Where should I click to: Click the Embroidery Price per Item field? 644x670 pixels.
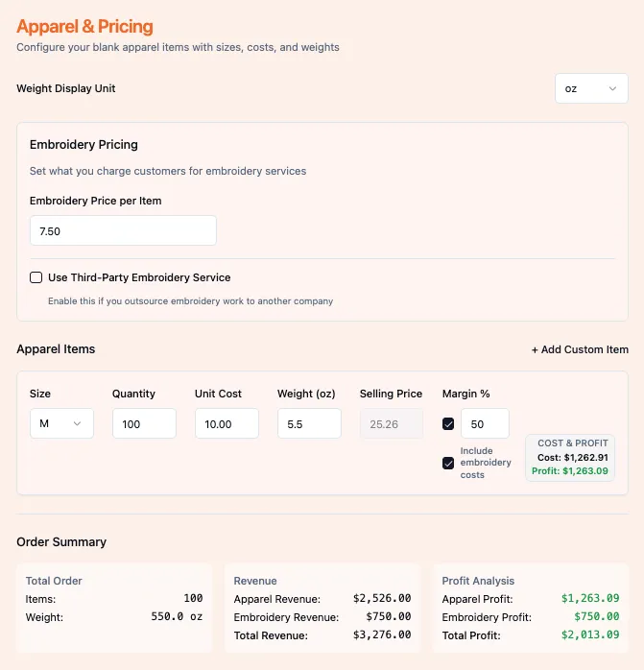(x=123, y=230)
